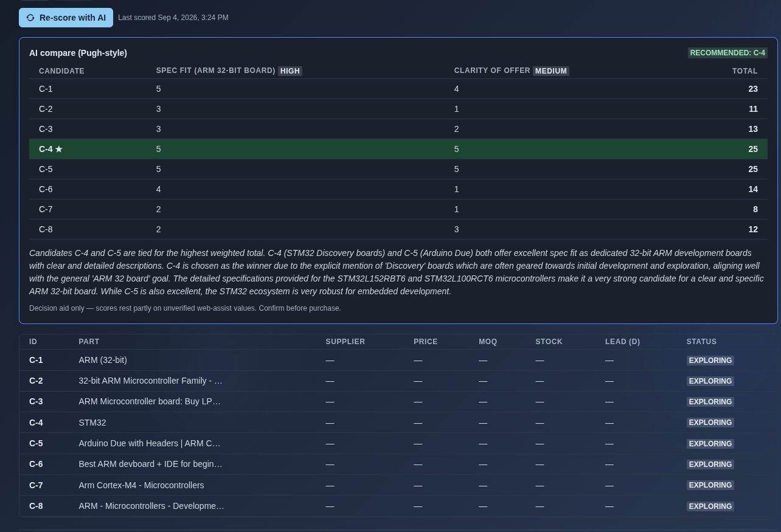
Task: Click the Decision aid only disclaimer text
Action: pos(185,308)
